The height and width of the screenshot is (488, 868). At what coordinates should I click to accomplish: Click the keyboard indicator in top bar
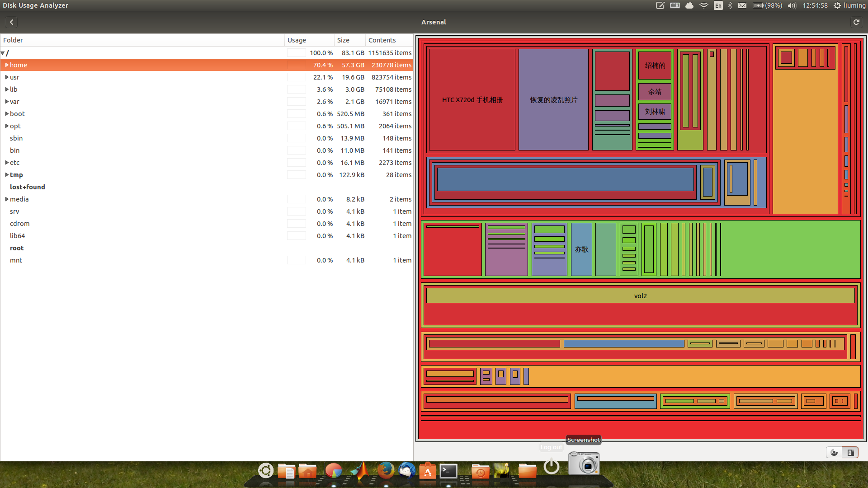click(x=675, y=5)
